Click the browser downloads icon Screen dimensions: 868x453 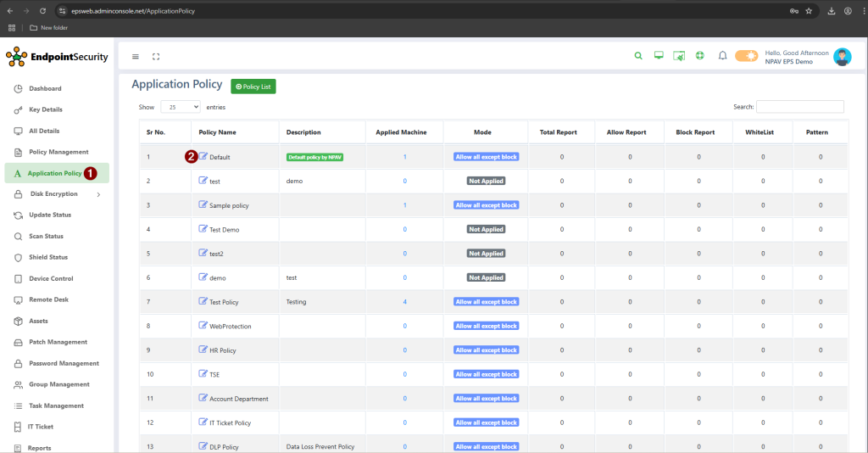tap(831, 11)
